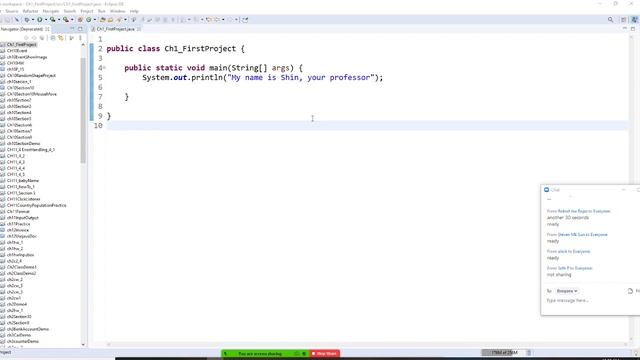Click the Navigator scroll down arrow
The width and height of the screenshot is (640, 360).
[x=83, y=345]
